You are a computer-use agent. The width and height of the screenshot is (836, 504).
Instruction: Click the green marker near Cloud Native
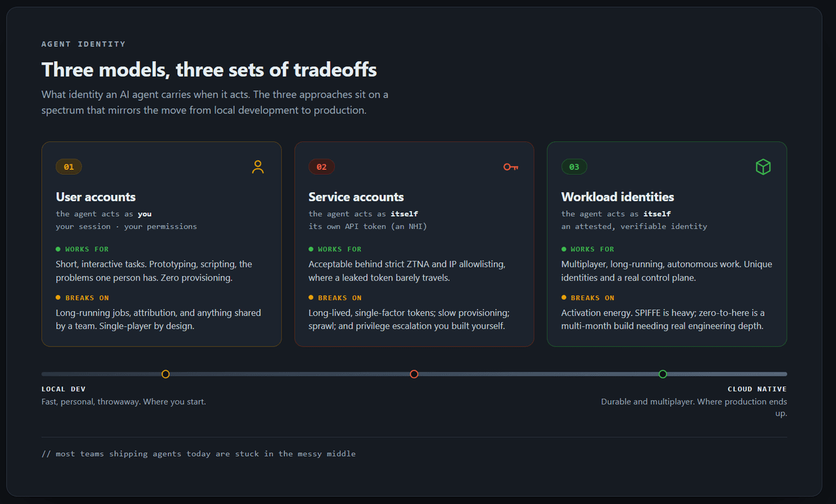(x=663, y=375)
